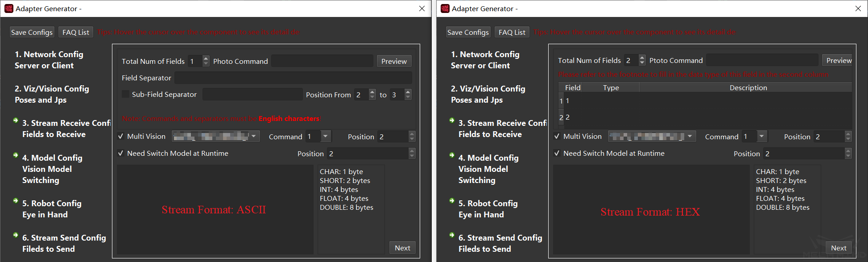This screenshot has height=262, width=868.
Task: Click Save Configs in left window
Action: pyautogui.click(x=32, y=32)
